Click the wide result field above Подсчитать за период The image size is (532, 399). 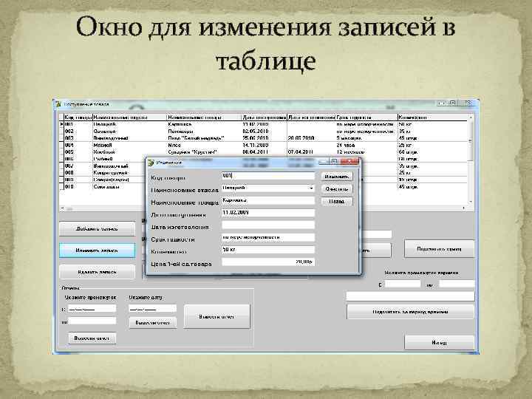410,296
